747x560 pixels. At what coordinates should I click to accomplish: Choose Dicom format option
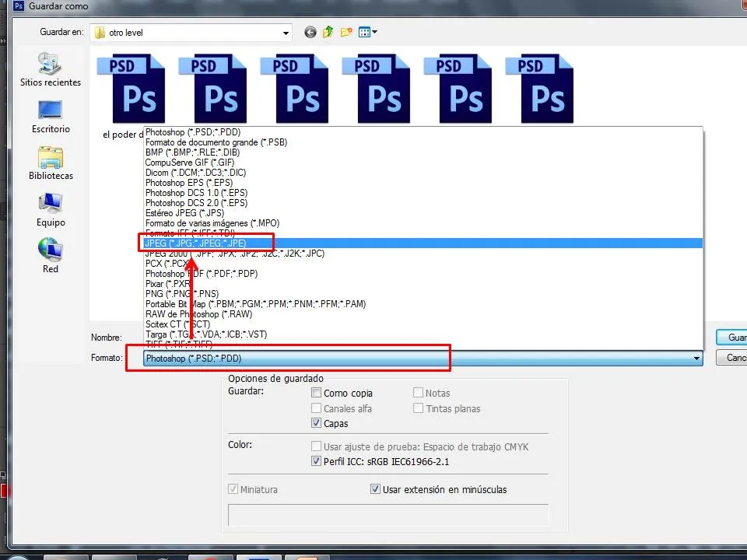423,173
